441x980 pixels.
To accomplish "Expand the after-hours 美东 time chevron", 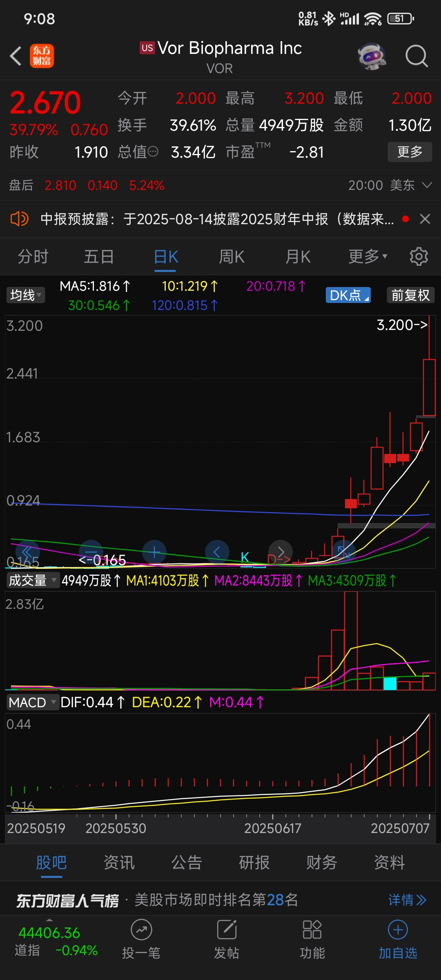I will click(427, 185).
